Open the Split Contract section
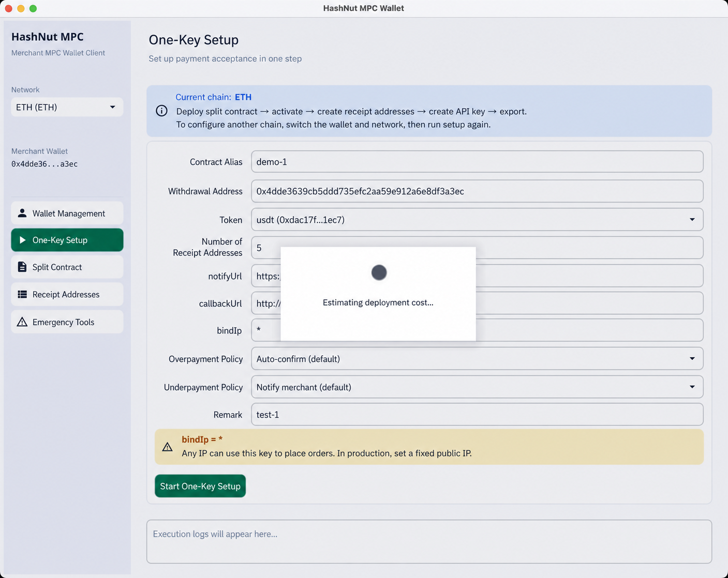Viewport: 728px width, 578px height. [x=67, y=267]
